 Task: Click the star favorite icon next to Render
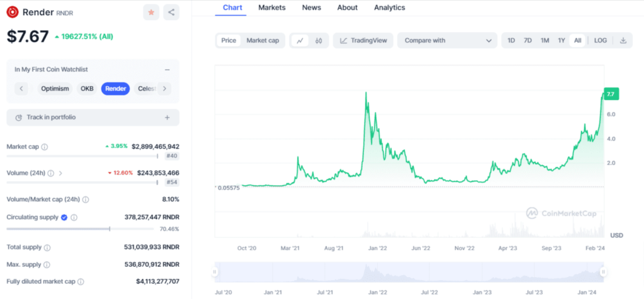point(151,12)
